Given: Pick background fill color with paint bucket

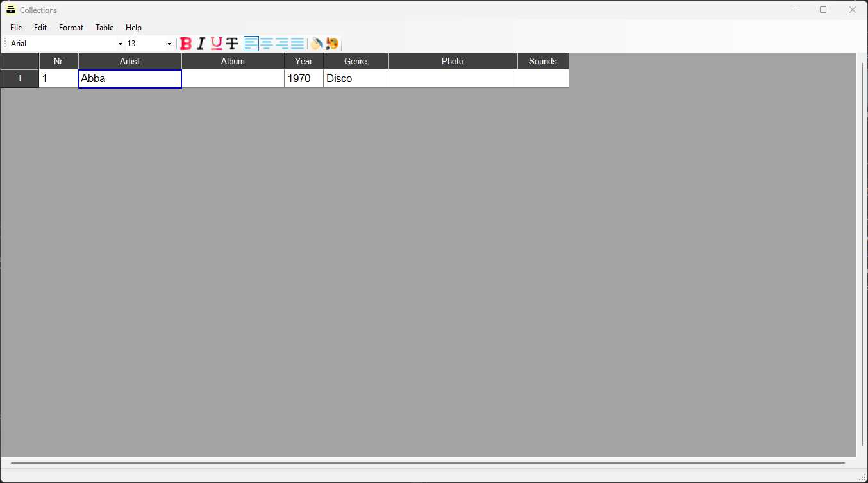Looking at the screenshot, I should (x=317, y=44).
